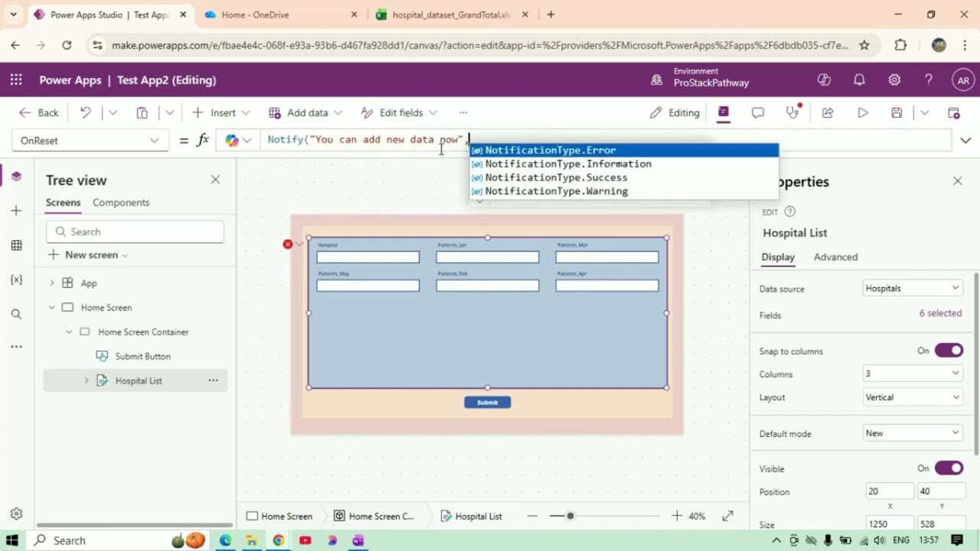980x551 pixels.
Task: Toggle the Visible switch
Action: 949,468
